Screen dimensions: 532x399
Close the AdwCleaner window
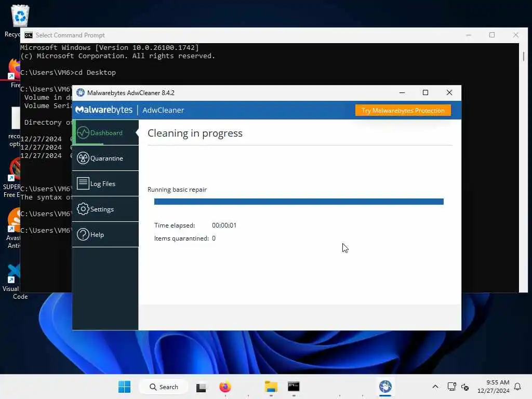click(x=449, y=92)
